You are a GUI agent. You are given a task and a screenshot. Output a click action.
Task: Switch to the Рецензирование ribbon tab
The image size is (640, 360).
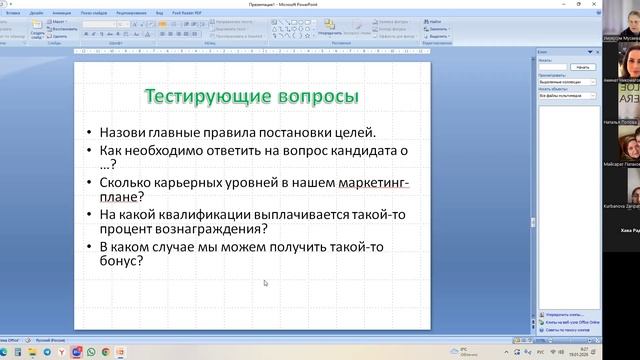tap(131, 13)
